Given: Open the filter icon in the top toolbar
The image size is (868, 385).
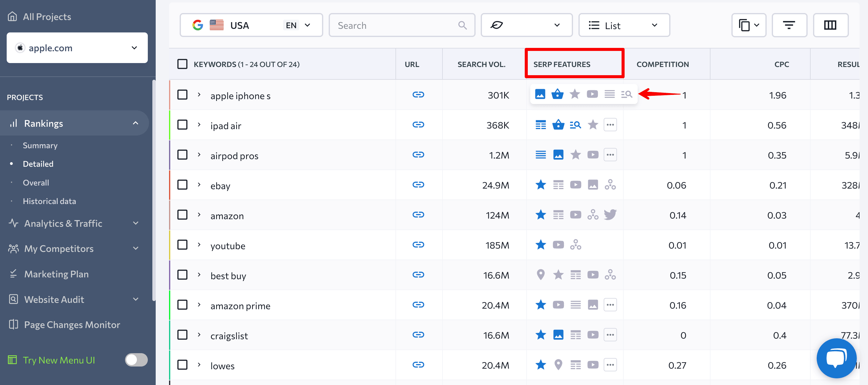Looking at the screenshot, I should click(x=789, y=25).
